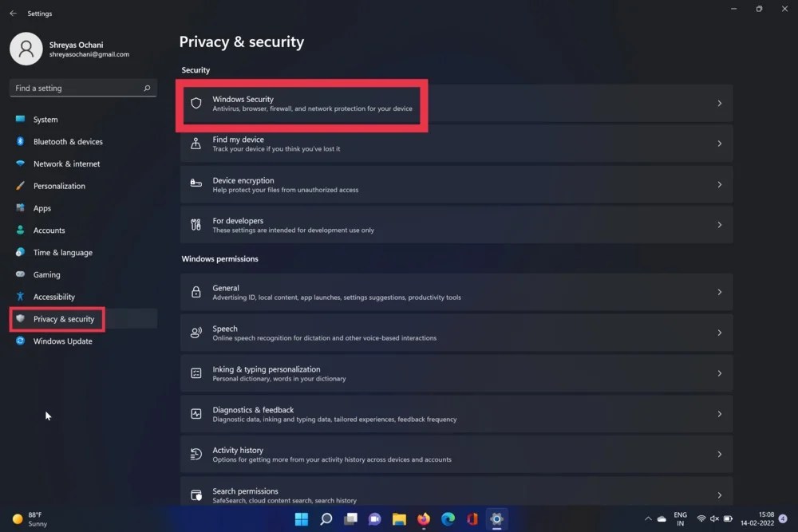
Task: Launch Firefox from the taskbar
Action: click(423, 519)
